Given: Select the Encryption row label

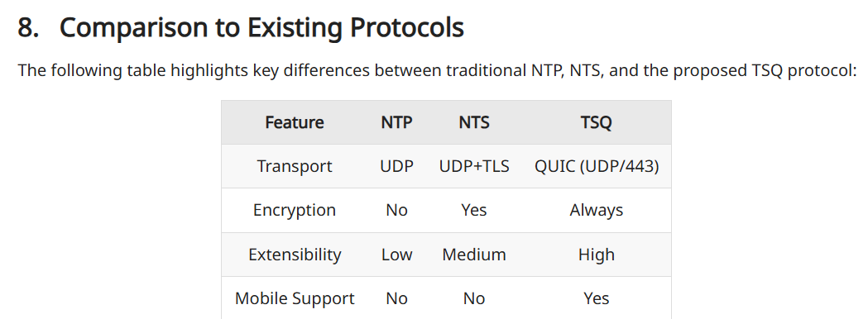Looking at the screenshot, I should (x=295, y=210).
